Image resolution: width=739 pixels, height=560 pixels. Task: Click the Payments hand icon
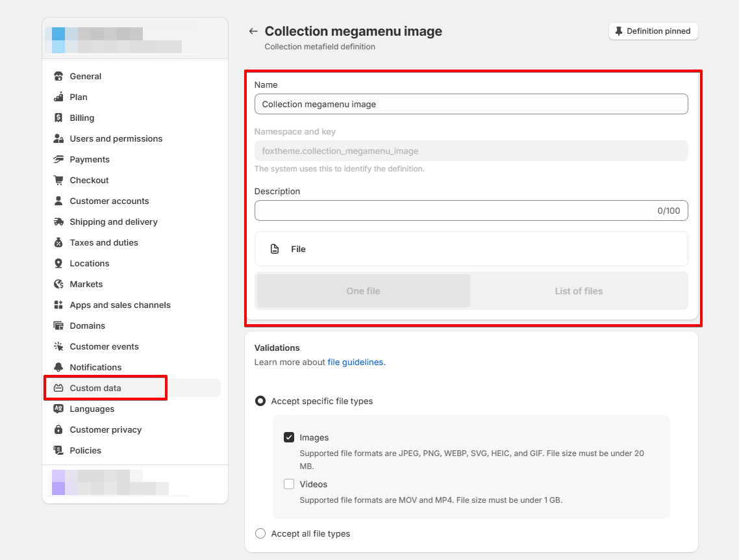[x=58, y=159]
